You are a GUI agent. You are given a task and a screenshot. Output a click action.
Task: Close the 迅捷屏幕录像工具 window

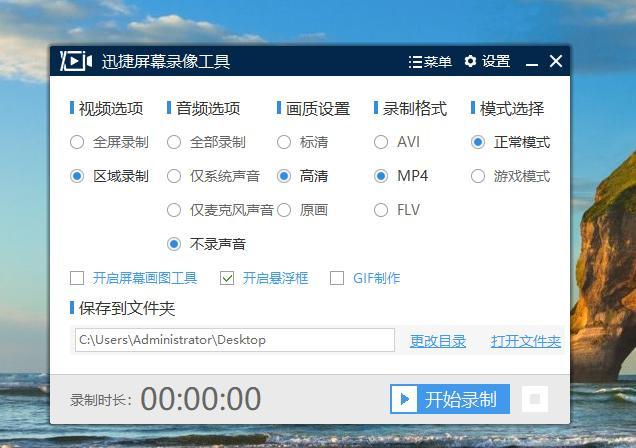point(556,61)
